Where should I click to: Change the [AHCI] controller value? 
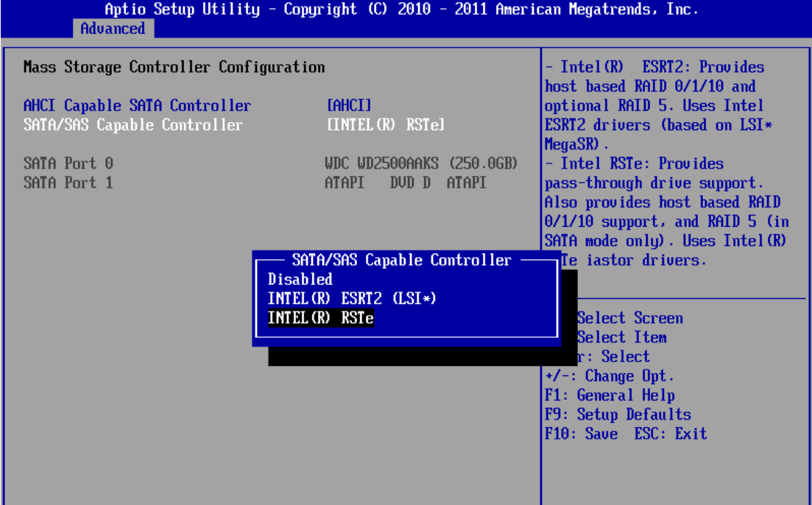tap(349, 106)
